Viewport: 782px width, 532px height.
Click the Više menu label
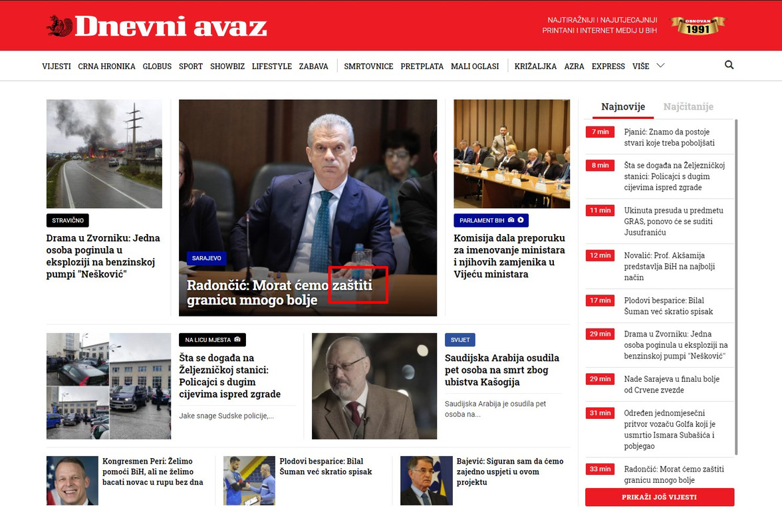641,66
